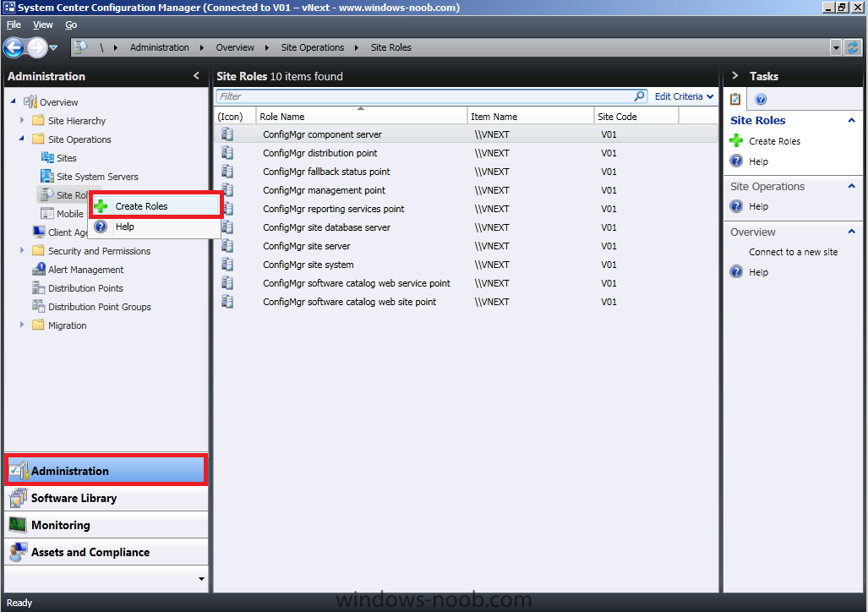Click the breadcrumb root node icon
This screenshot has width=868, height=612.
point(81,47)
